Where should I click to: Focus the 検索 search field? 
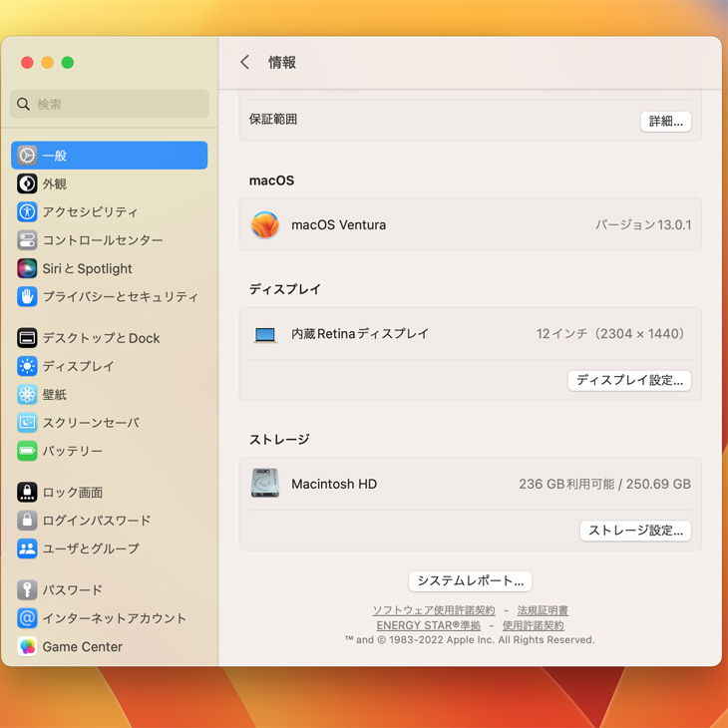109,104
